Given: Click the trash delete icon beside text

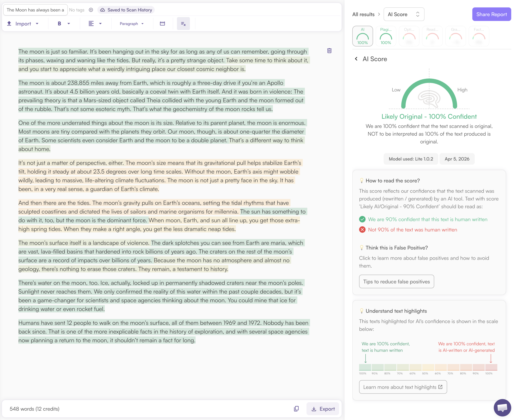Looking at the screenshot, I should pyautogui.click(x=329, y=51).
